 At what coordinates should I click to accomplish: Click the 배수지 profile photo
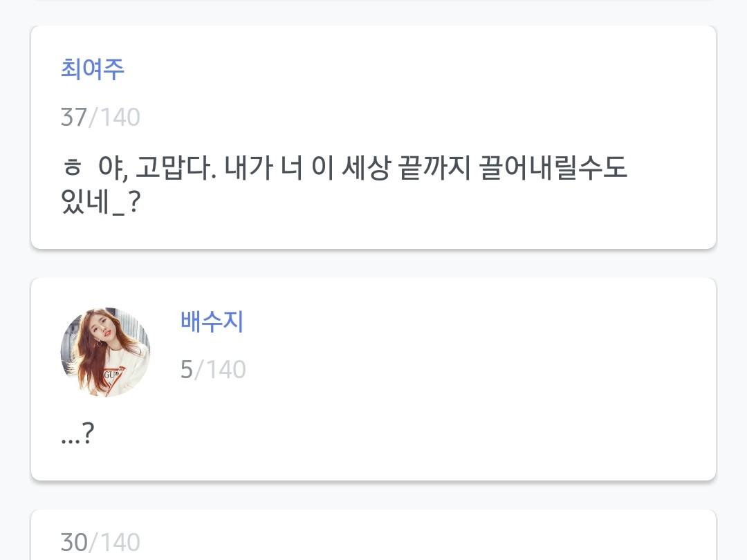[x=105, y=352]
